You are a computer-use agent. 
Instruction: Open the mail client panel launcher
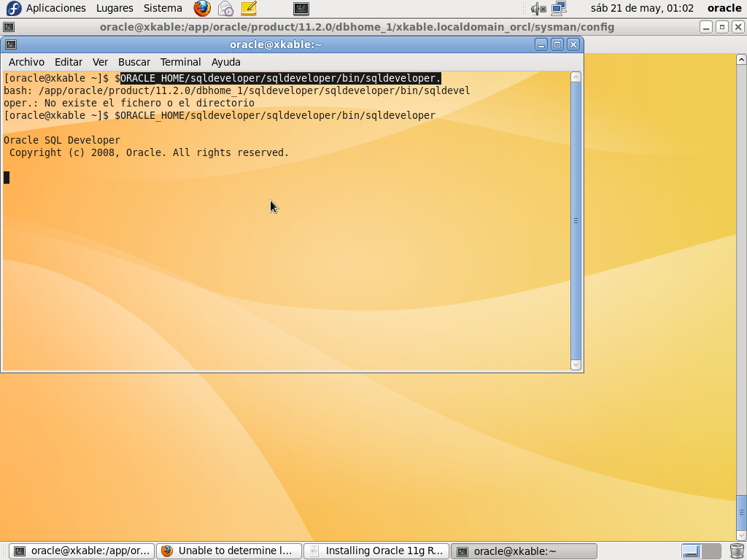point(225,8)
